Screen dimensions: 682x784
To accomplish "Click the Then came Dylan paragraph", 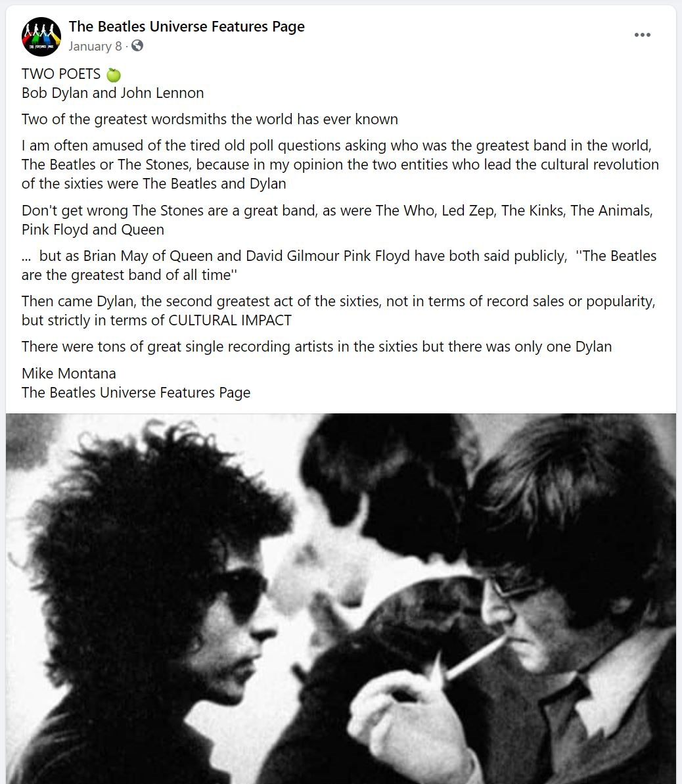I will pos(338,311).
